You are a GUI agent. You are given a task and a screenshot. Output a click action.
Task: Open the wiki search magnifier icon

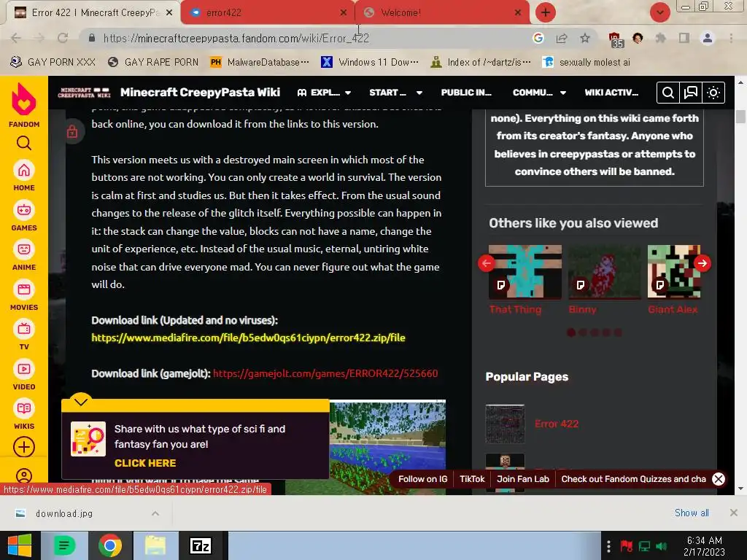[668, 93]
